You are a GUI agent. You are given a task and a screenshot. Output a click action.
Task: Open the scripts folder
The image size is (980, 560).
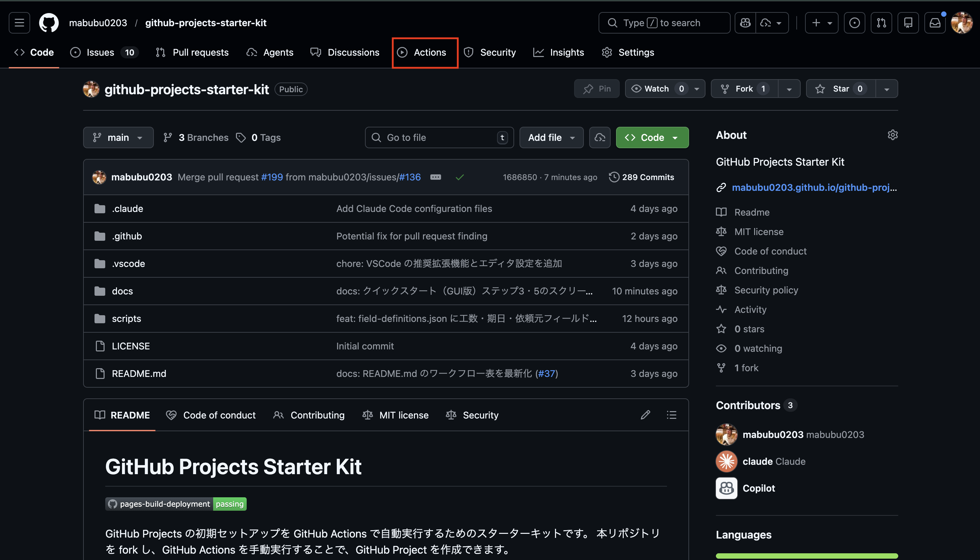[x=126, y=319]
